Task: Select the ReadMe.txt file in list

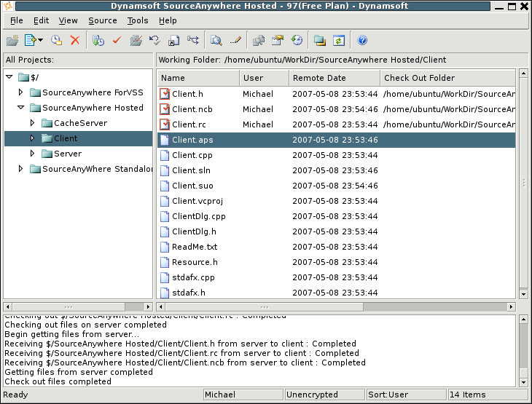Action: (x=195, y=247)
